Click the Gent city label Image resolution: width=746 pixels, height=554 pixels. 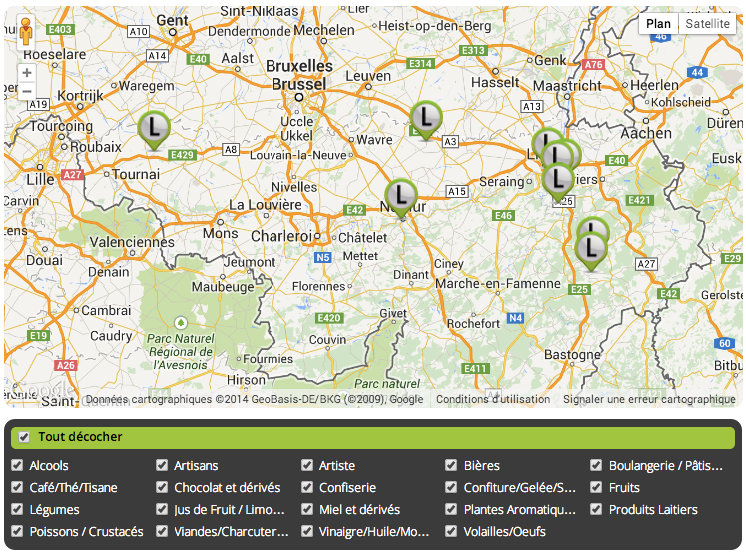[172, 20]
